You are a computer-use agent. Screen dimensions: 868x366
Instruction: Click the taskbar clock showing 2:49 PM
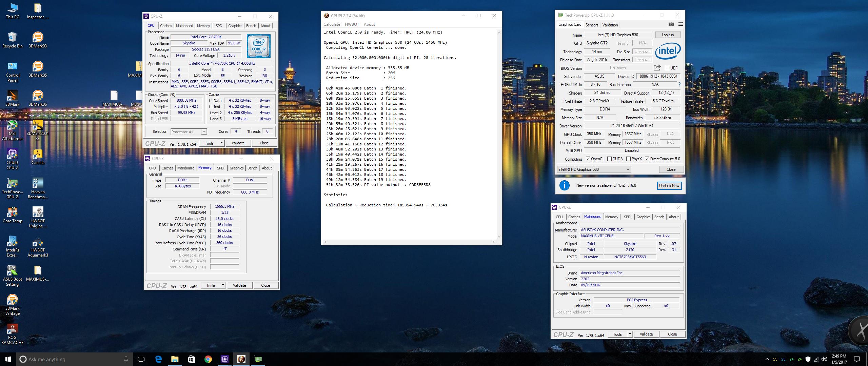[839, 359]
